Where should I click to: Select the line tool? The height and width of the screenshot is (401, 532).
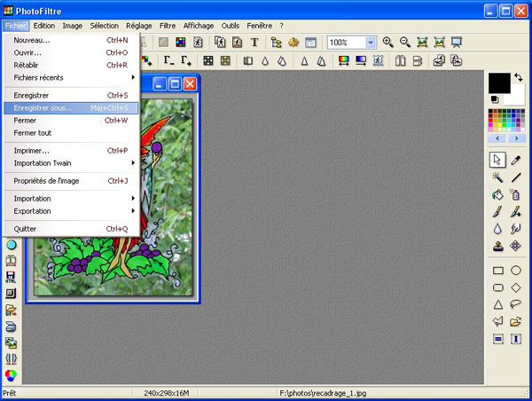pos(516,177)
